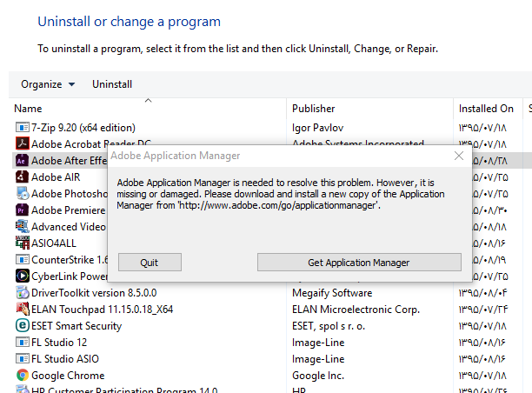Click 'Uninstall or change a program' heading
The height and width of the screenshot is (393, 532).
pyautogui.click(x=129, y=22)
